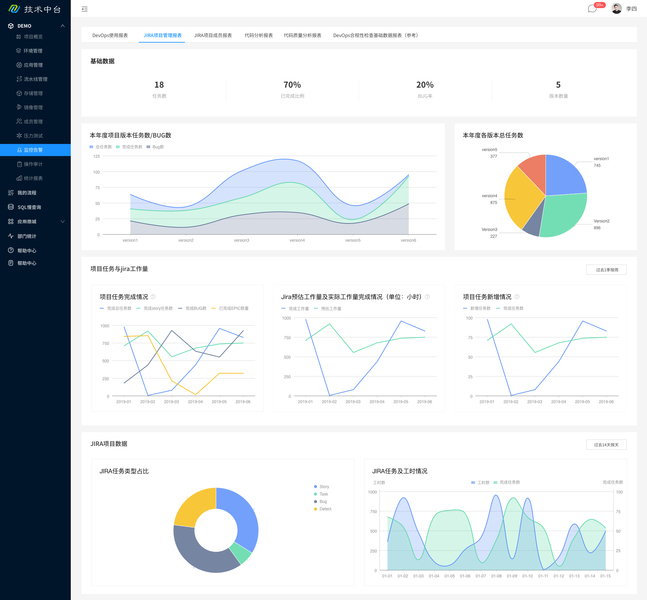Click the 镜像管理 sidebar icon
This screenshot has width=647, height=600.
click(19, 107)
